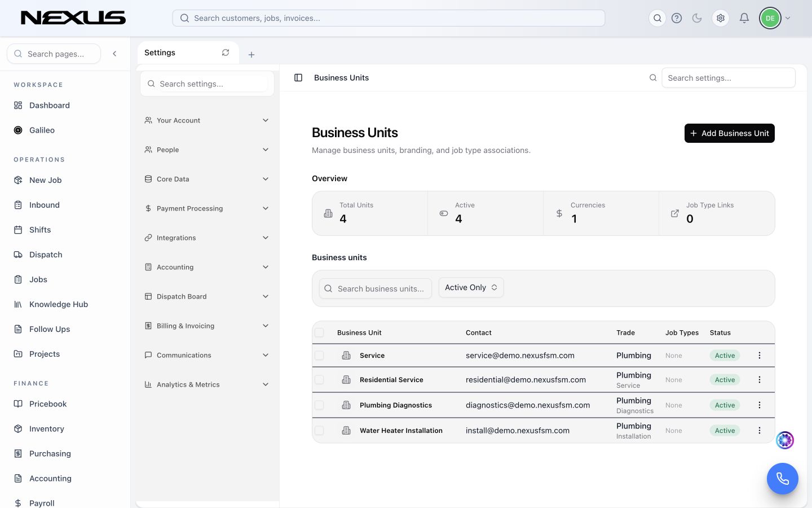
Task: Open row actions for Service unit
Action: coord(760,356)
